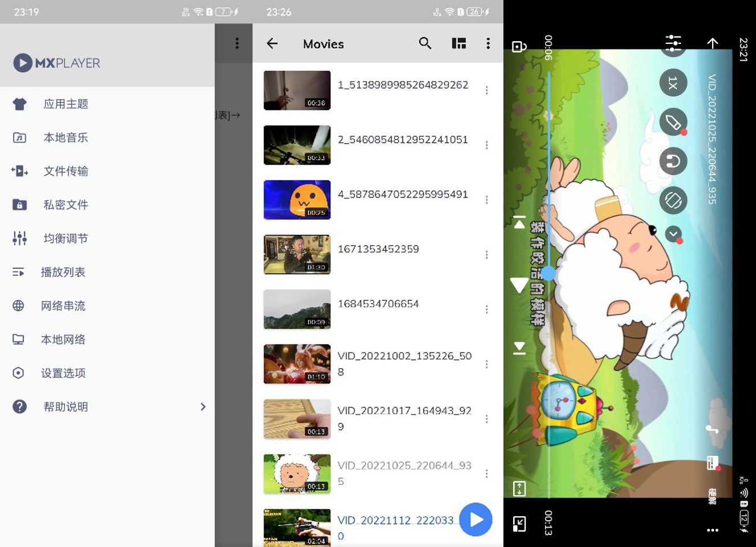The width and height of the screenshot is (756, 547).
Task: Click the music folder icon
Action: (x=19, y=138)
